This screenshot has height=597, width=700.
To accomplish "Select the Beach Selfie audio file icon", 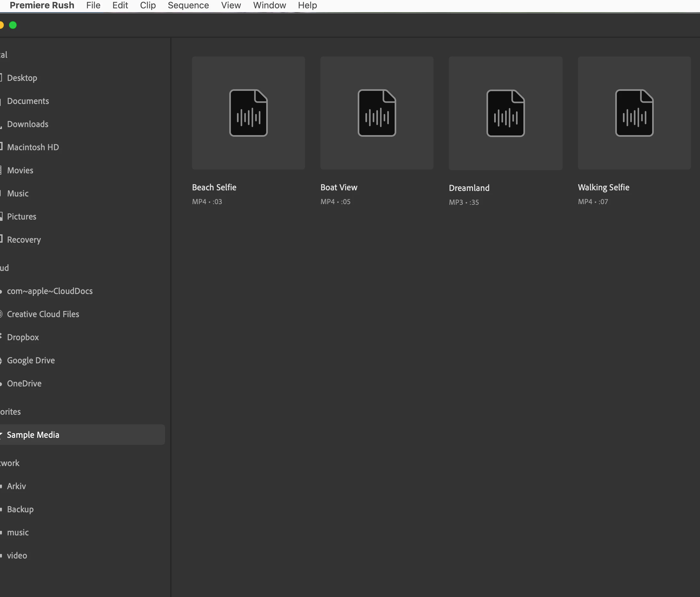I will tap(248, 113).
